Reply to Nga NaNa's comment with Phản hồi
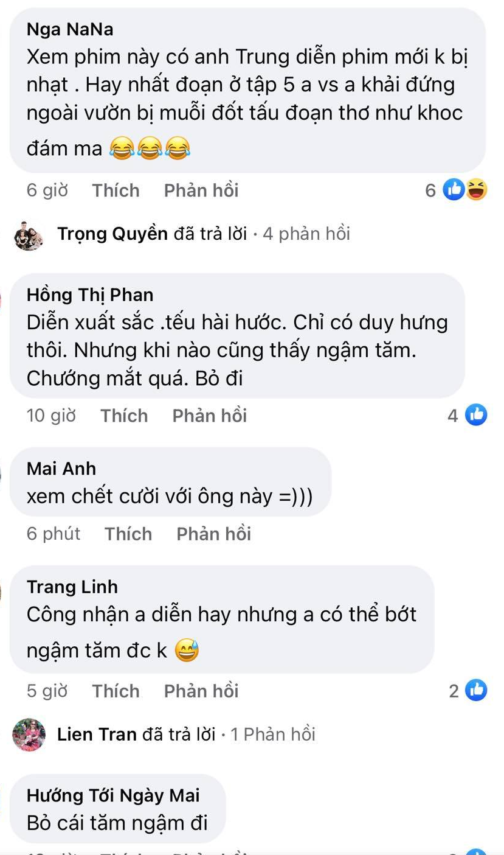 [x=201, y=190]
